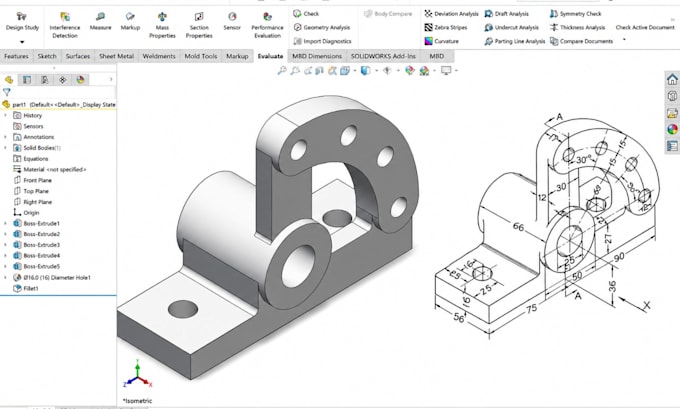This screenshot has width=680, height=409.
Task: Click Zoom to Fit in view toolbar
Action: click(282, 70)
